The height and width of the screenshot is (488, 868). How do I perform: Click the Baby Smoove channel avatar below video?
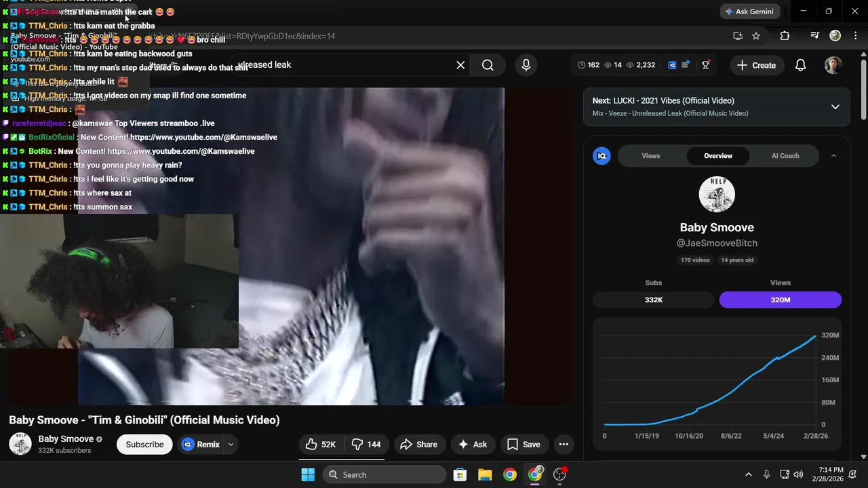tap(20, 445)
